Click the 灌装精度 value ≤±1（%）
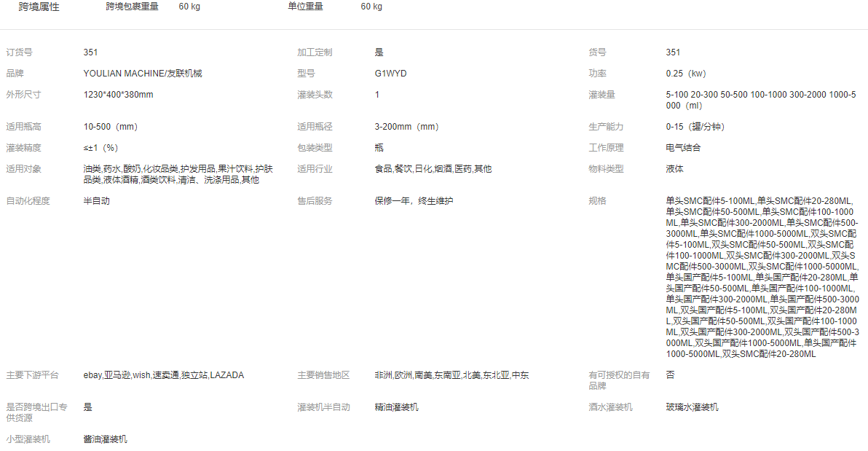868x451 pixels. [100, 148]
